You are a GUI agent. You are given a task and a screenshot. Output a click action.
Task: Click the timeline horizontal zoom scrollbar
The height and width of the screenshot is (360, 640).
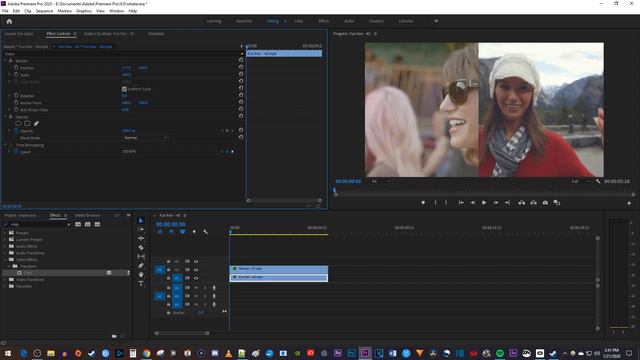click(x=182, y=333)
